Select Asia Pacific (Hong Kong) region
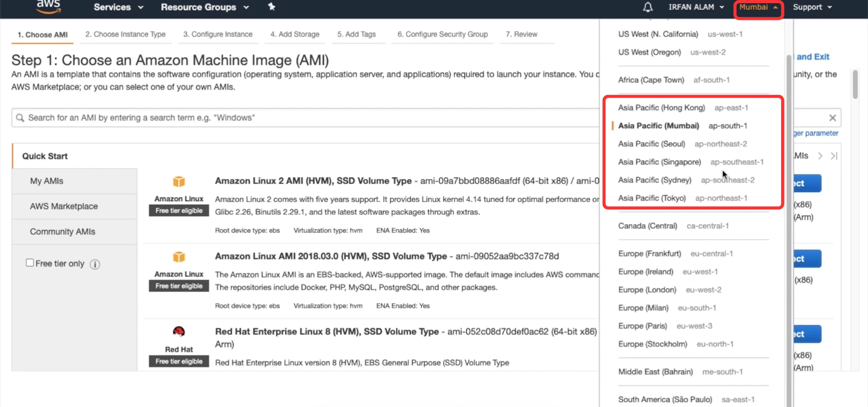This screenshot has width=868, height=407. (683, 108)
